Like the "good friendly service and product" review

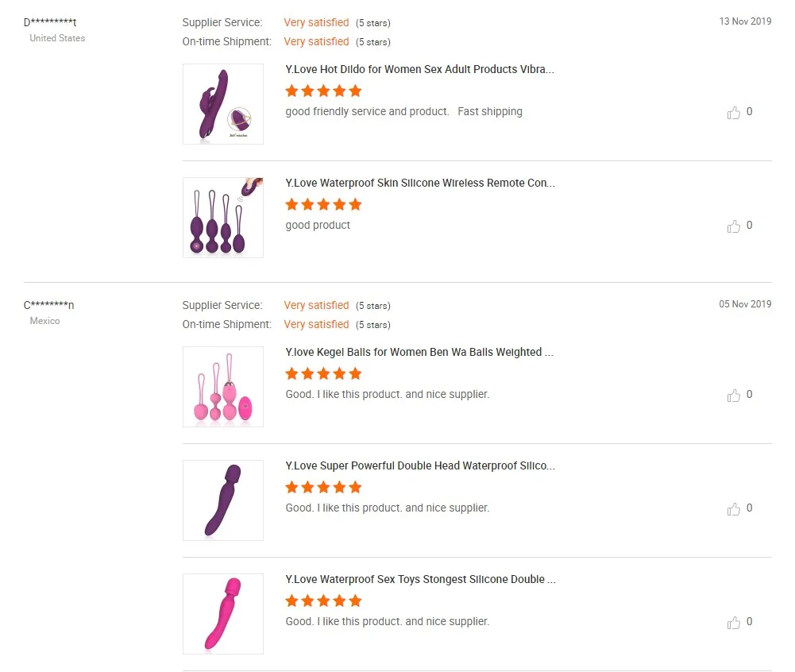point(734,113)
